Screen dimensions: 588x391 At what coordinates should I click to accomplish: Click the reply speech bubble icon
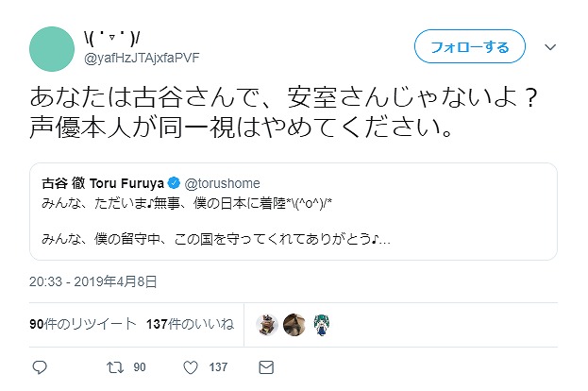point(40,366)
